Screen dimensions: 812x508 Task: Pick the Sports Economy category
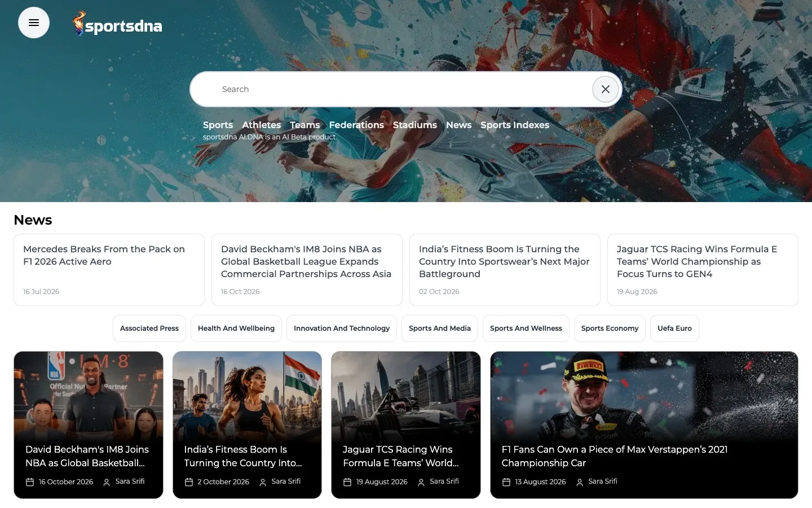click(x=610, y=329)
